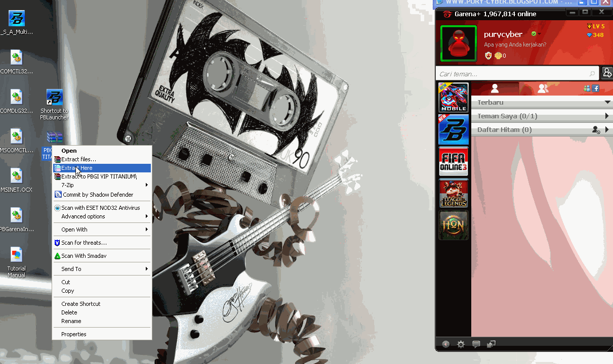613x364 pixels.
Task: Click Copy in context menu
Action: pos(102,291)
